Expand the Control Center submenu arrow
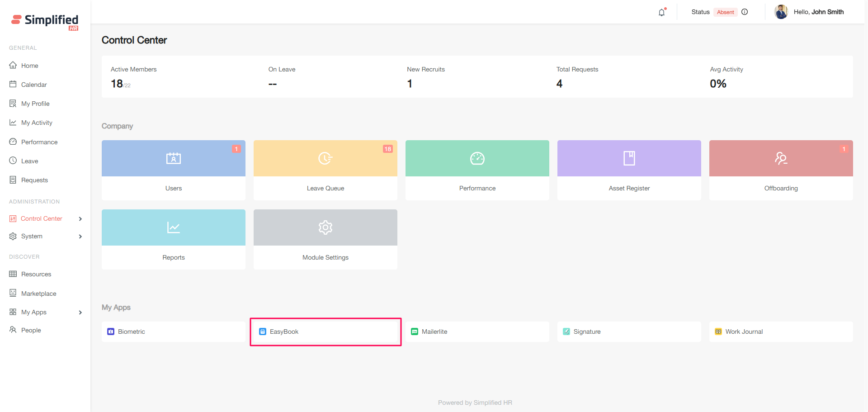The image size is (868, 412). 80,219
